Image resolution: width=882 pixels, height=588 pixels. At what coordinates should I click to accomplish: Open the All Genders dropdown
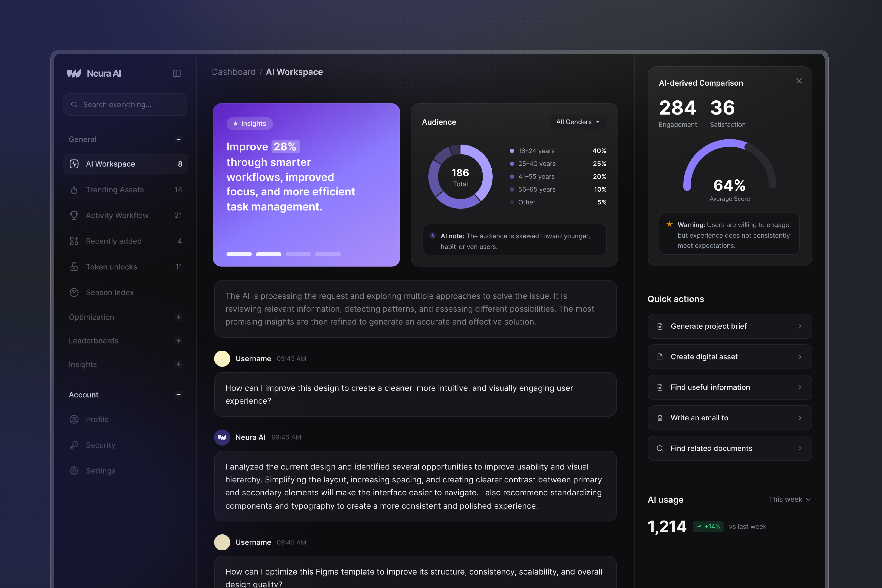[578, 122]
